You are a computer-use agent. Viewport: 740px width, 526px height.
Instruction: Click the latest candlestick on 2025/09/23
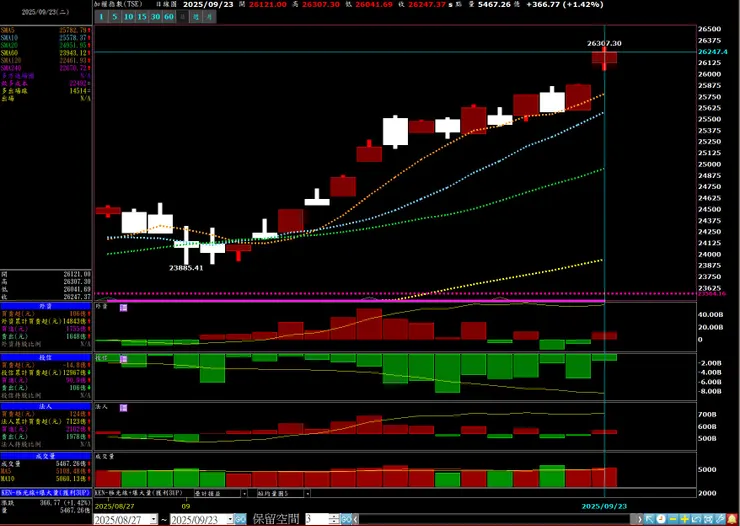click(x=604, y=58)
